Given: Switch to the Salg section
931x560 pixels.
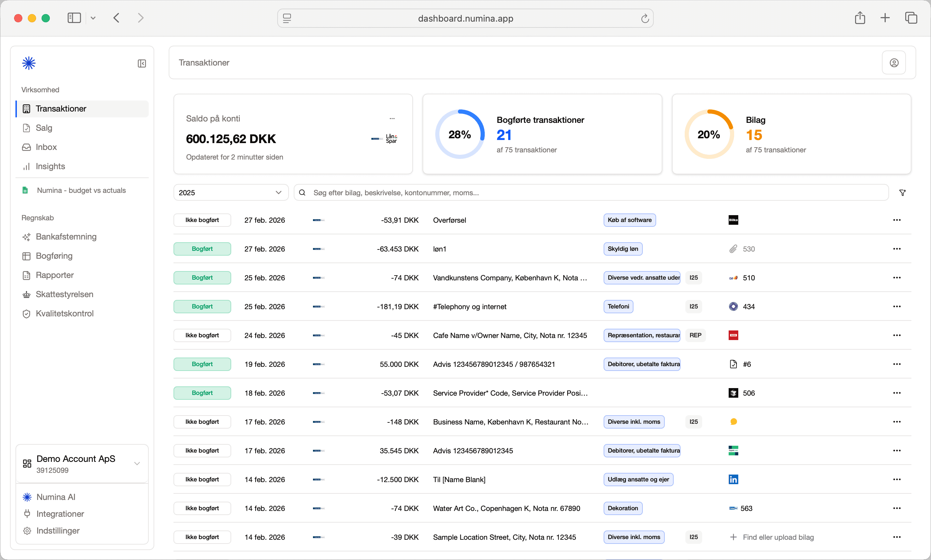Looking at the screenshot, I should [x=44, y=128].
